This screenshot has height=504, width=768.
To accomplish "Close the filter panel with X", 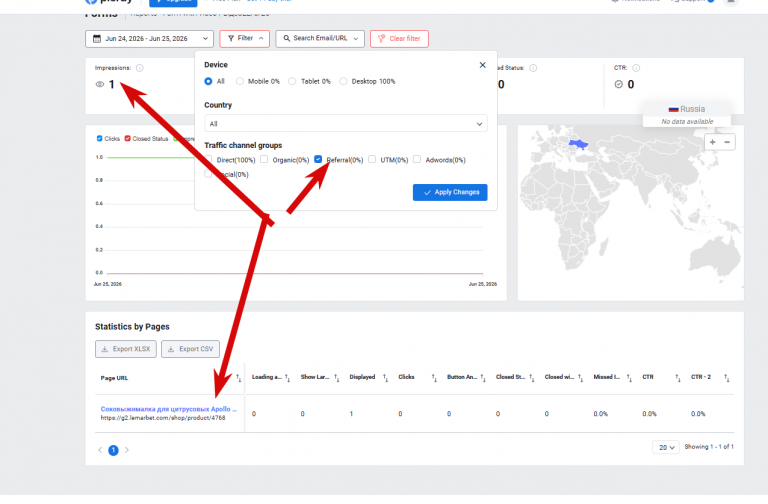I will [x=482, y=65].
